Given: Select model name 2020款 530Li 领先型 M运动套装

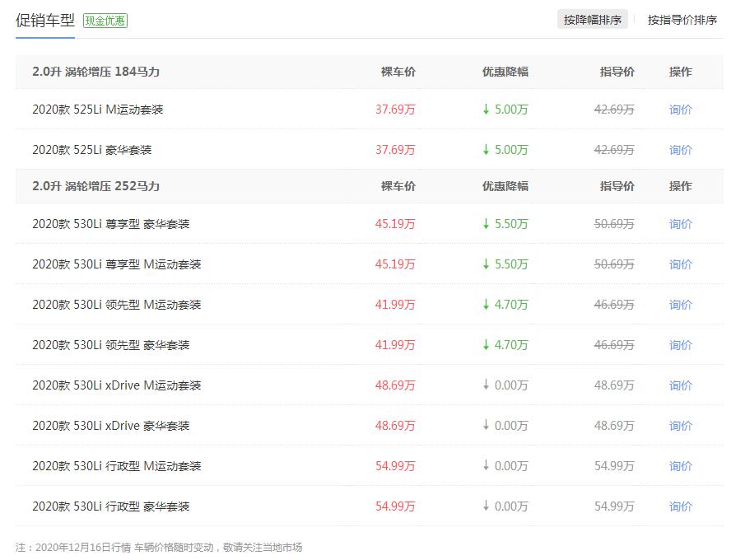Looking at the screenshot, I should [117, 305].
